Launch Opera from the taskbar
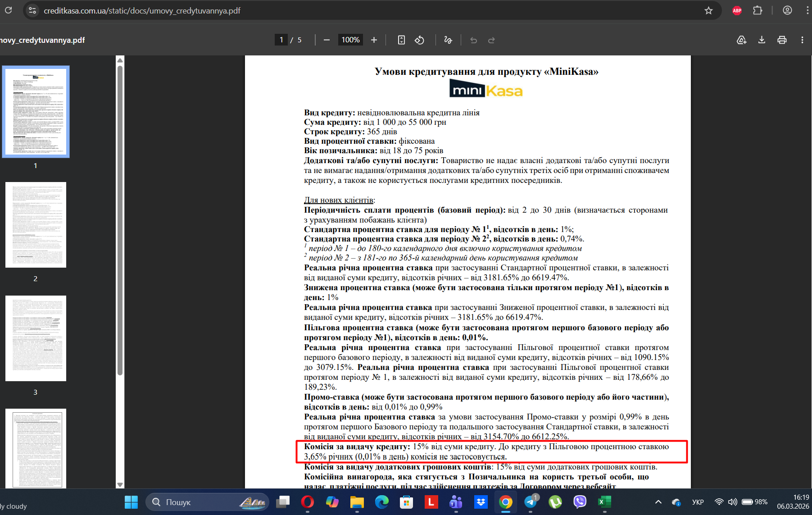The width and height of the screenshot is (812, 515). pyautogui.click(x=308, y=502)
